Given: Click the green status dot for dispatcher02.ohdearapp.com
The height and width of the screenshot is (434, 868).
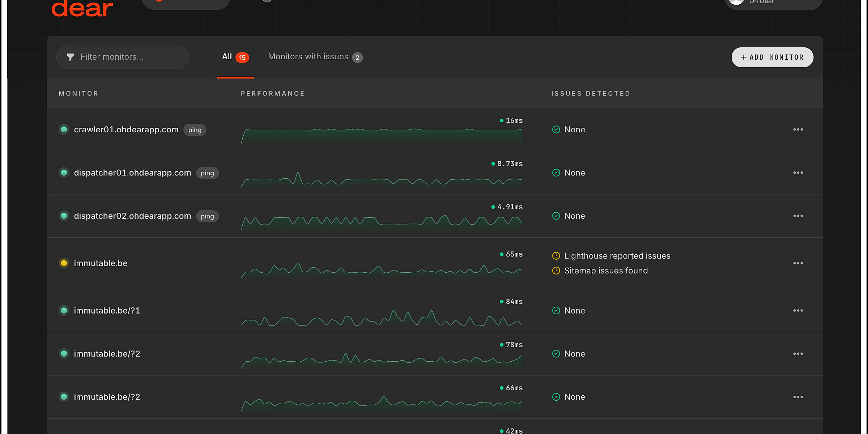Looking at the screenshot, I should 64,216.
